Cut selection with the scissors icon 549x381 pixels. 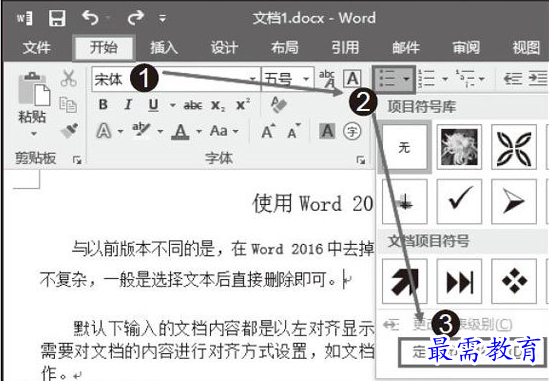pyautogui.click(x=68, y=78)
